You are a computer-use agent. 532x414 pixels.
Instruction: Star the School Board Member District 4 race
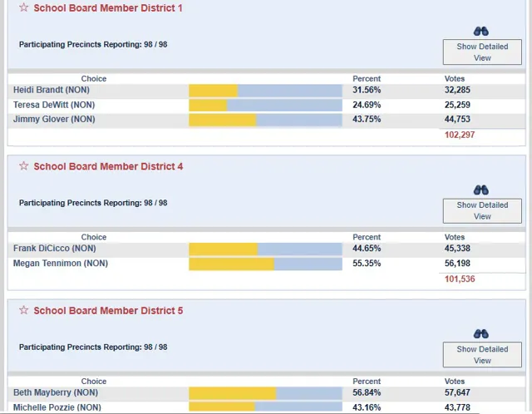click(24, 165)
